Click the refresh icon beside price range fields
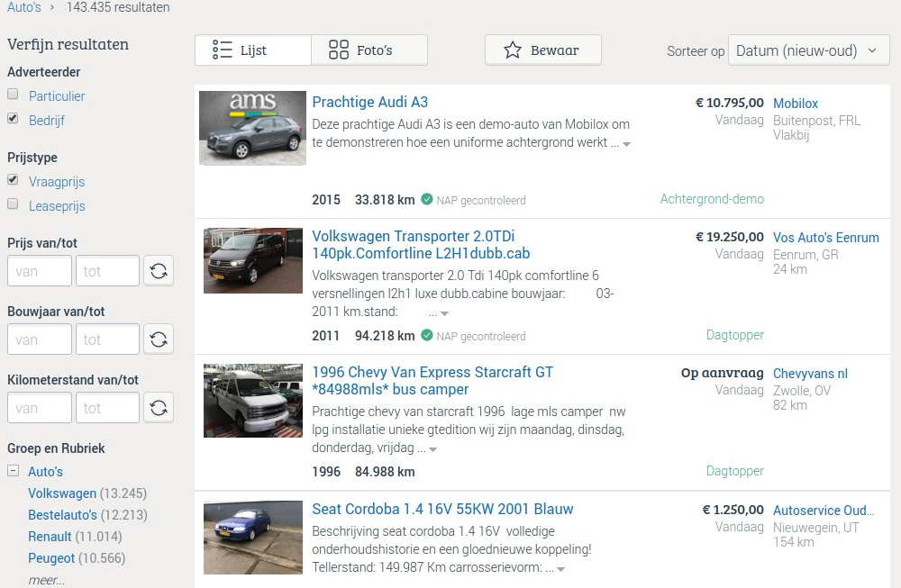Viewport: 901px width, 588px height. [x=159, y=270]
